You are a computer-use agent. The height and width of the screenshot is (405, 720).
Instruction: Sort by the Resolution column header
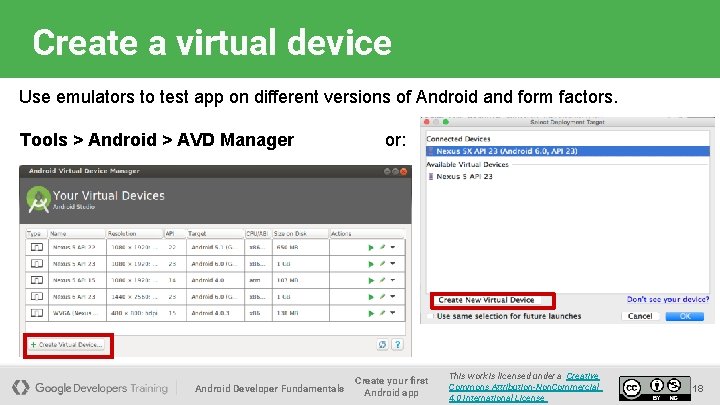click(x=134, y=234)
